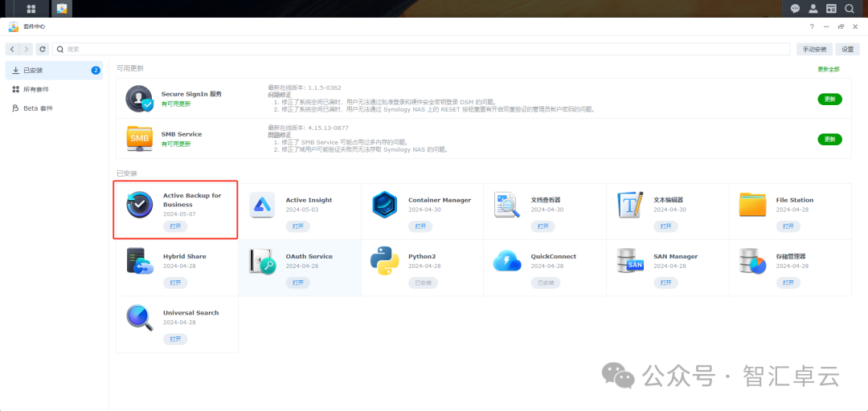868x411 pixels.
Task: Click the 手动安装 button
Action: [814, 49]
